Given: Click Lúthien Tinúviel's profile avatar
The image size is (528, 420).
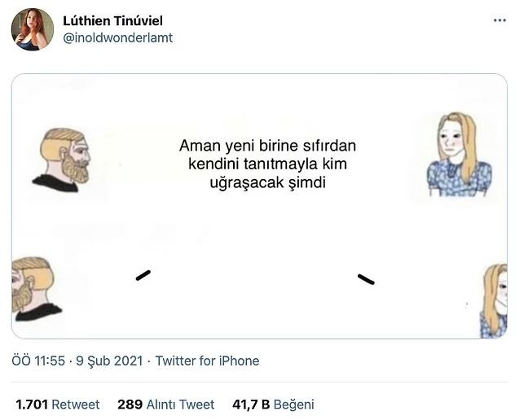Looking at the screenshot, I should coord(33,29).
